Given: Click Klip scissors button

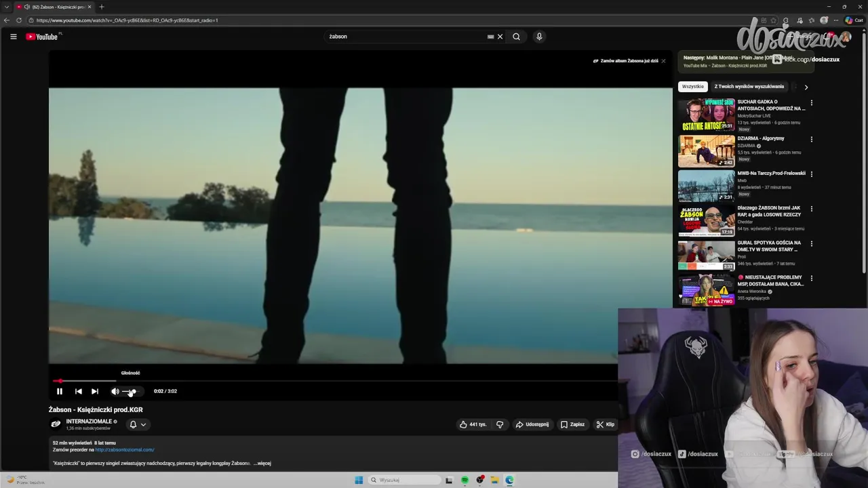Looking at the screenshot, I should pos(605,424).
